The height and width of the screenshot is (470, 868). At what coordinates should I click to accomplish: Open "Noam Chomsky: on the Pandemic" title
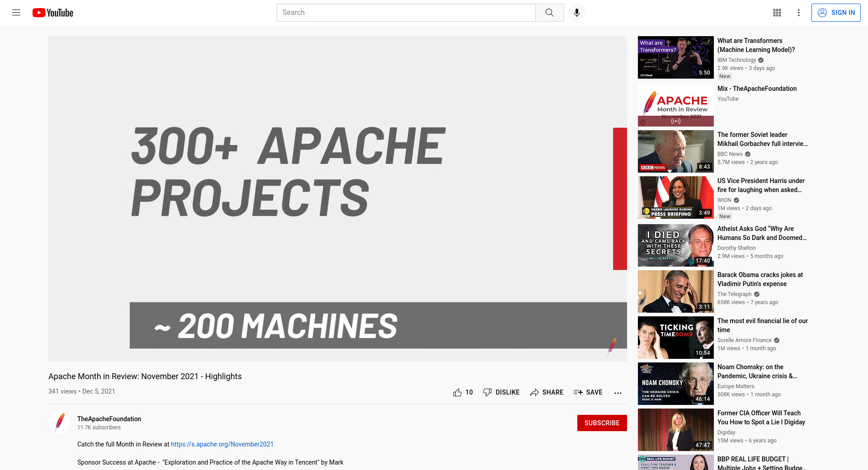[x=757, y=371]
